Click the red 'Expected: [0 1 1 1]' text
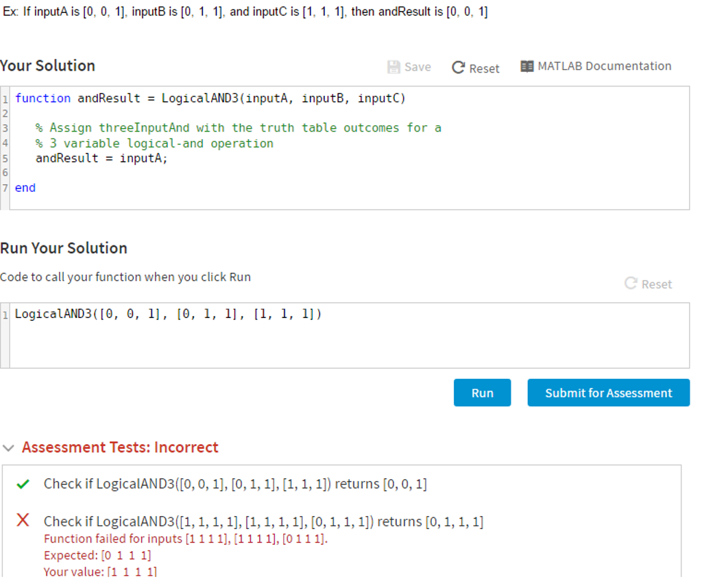702x588 pixels. coord(97,555)
